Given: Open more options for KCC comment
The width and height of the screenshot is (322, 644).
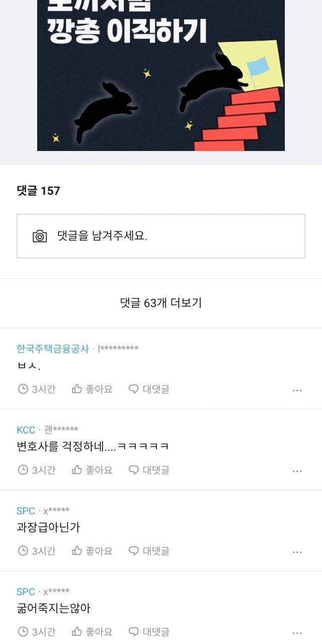Looking at the screenshot, I should coord(297,471).
